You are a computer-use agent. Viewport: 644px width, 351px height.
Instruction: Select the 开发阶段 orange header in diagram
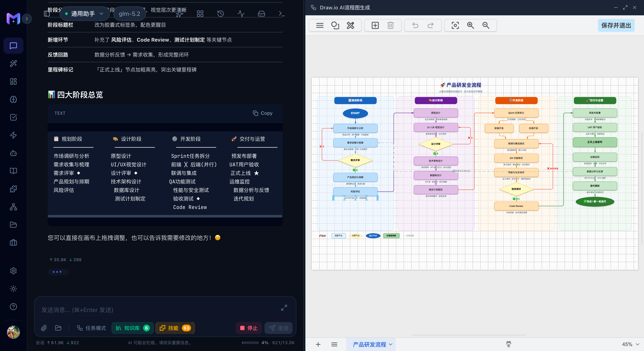pos(516,100)
